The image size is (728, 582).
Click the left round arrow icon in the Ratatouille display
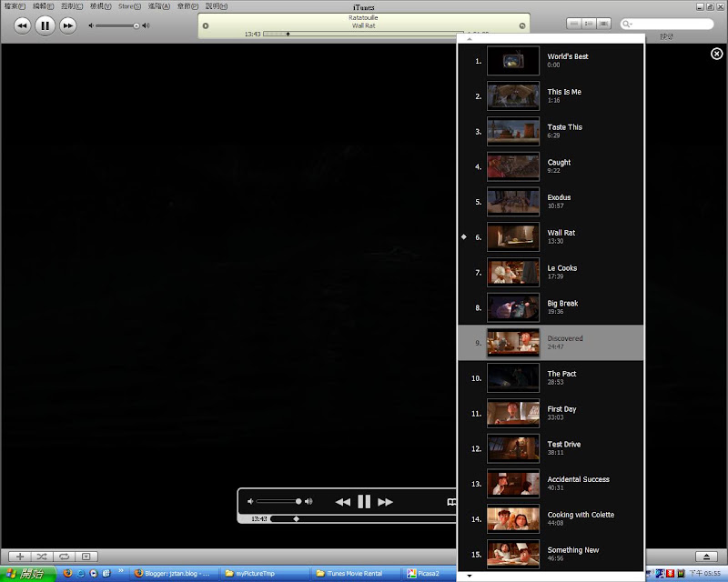click(x=206, y=26)
